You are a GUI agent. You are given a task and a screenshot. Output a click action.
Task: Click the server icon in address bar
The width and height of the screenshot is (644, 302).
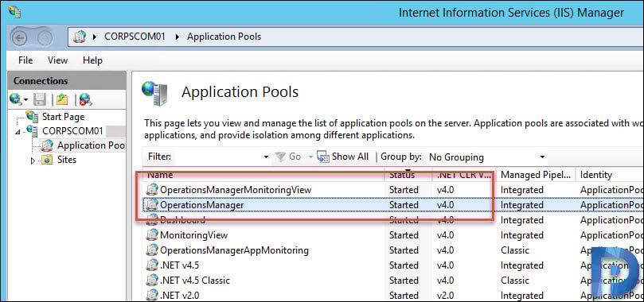click(80, 37)
